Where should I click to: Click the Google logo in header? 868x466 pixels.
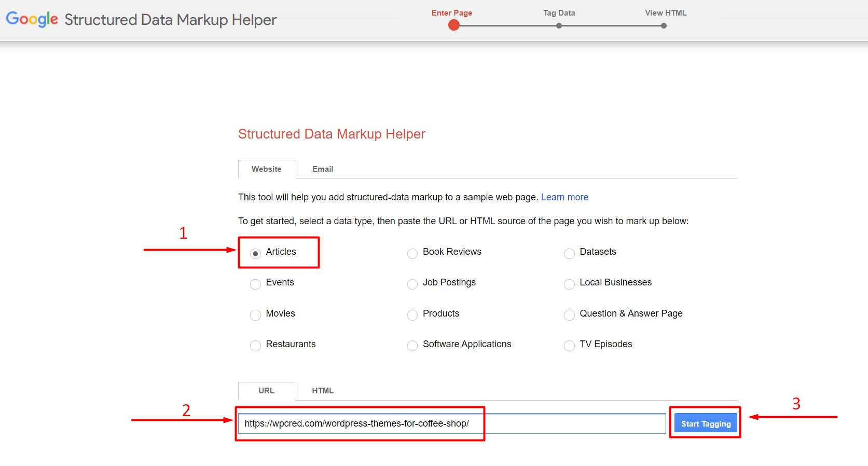click(32, 19)
